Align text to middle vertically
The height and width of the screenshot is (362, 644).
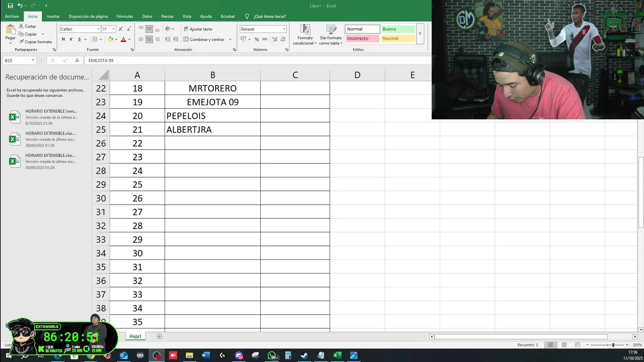(149, 29)
